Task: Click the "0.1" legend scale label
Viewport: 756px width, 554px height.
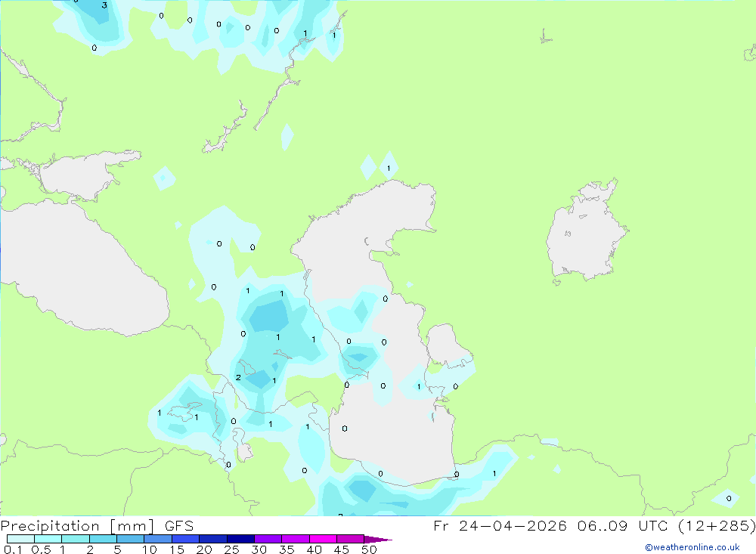Action: (x=13, y=549)
